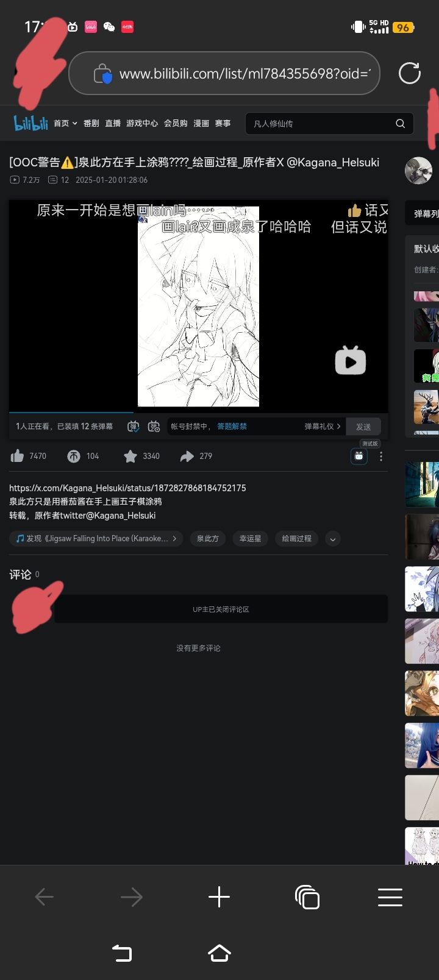
Task: Click the 发送 send button
Action: pyautogui.click(x=363, y=427)
